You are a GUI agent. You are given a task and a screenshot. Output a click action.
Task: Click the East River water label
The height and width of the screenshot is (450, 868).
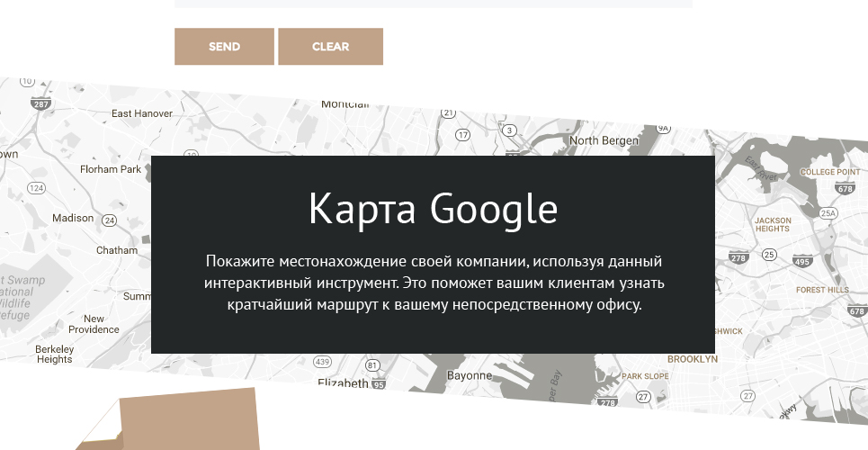pyautogui.click(x=761, y=168)
